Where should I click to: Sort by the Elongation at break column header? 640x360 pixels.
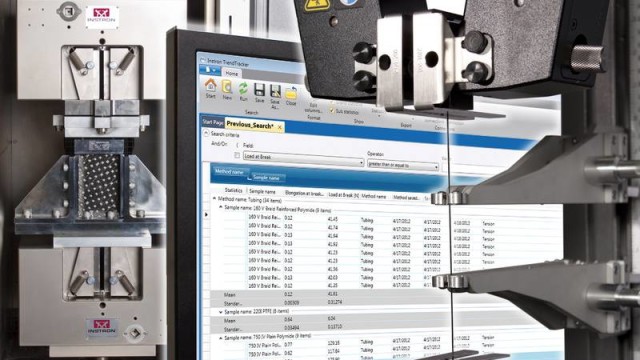304,193
